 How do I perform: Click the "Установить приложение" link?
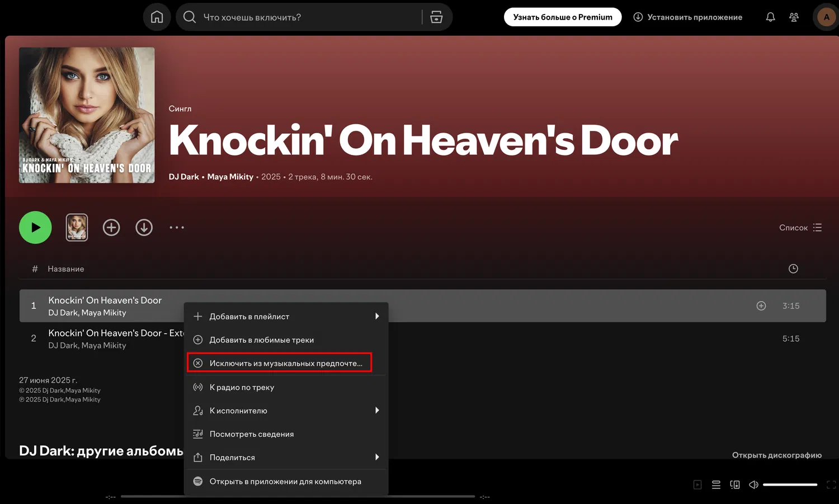(688, 17)
